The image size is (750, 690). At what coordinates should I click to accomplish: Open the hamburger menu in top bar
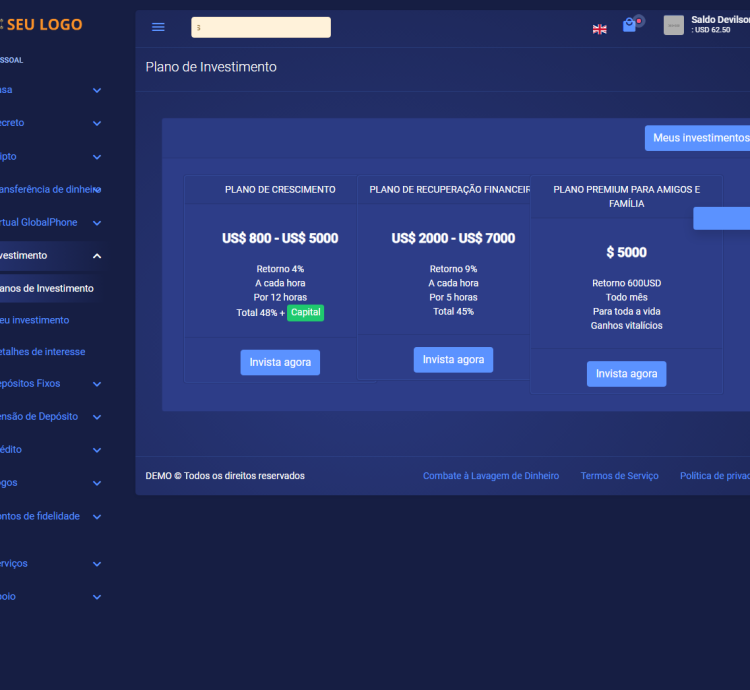[x=158, y=27]
